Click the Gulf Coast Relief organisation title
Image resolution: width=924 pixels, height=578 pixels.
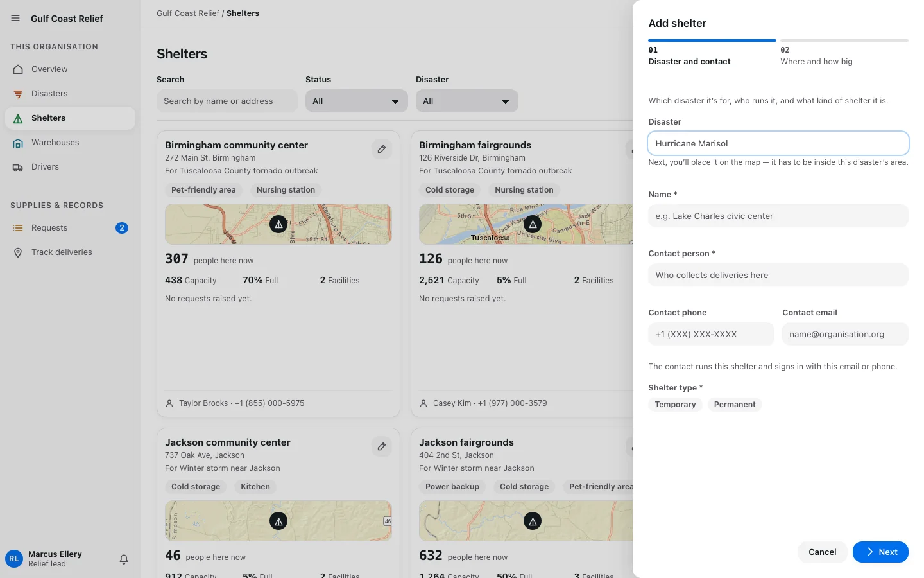(67, 19)
